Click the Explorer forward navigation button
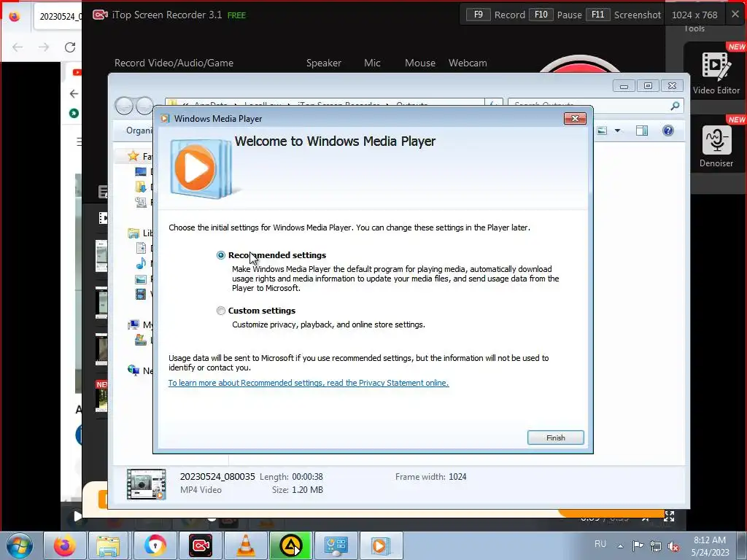747x560 pixels. click(x=144, y=106)
